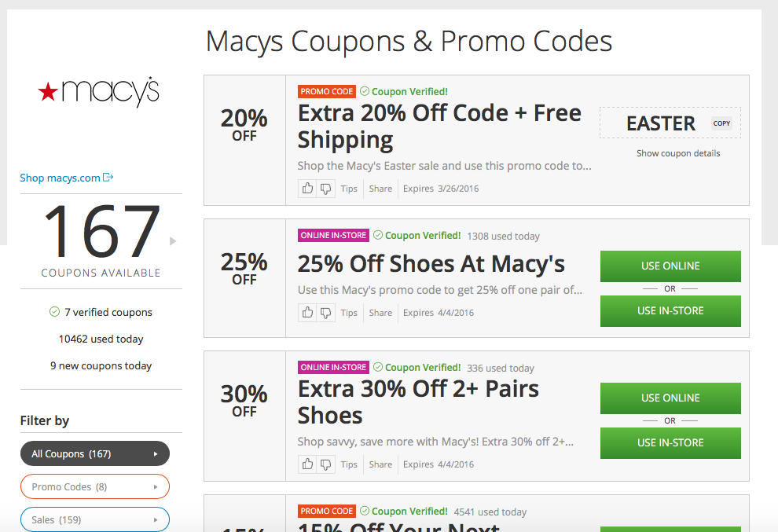
Task: Expand the arrow next to 167 coupons available
Action: tap(173, 241)
